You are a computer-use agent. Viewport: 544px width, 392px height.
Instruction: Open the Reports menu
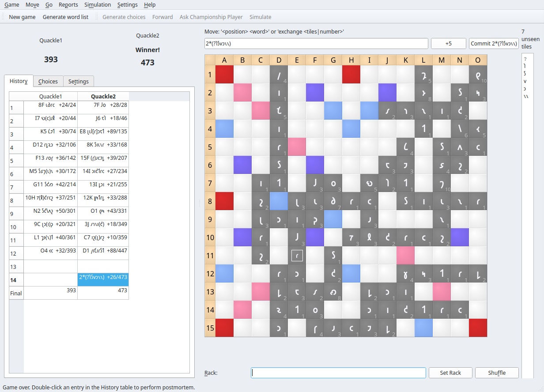[68, 5]
